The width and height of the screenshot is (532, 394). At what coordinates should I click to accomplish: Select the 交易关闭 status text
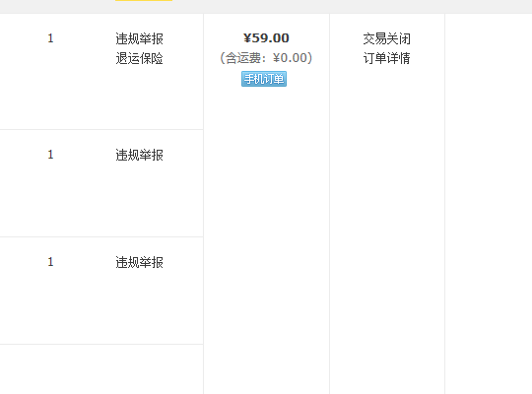pos(387,38)
